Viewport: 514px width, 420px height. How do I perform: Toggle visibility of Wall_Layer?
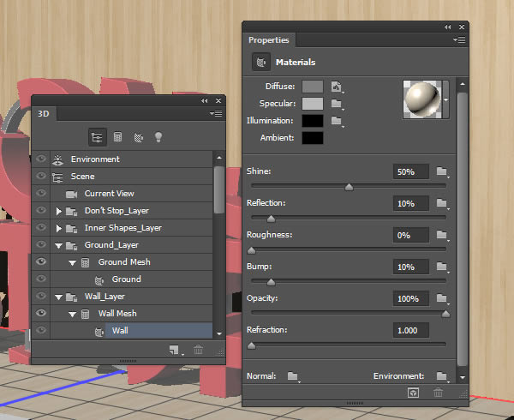(41, 296)
